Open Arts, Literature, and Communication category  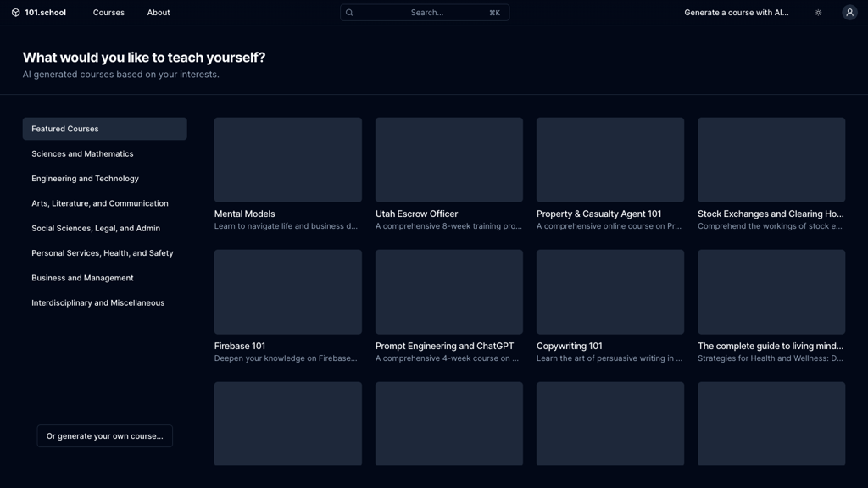99,203
